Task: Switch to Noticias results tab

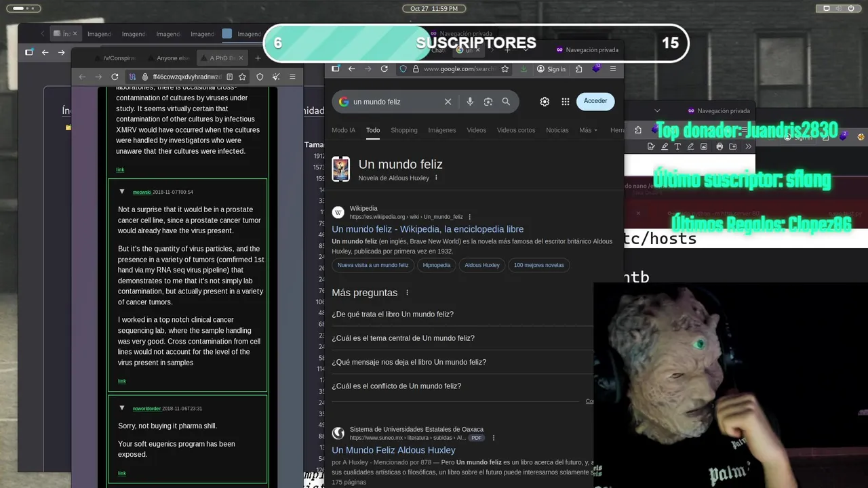Action: [x=557, y=130]
